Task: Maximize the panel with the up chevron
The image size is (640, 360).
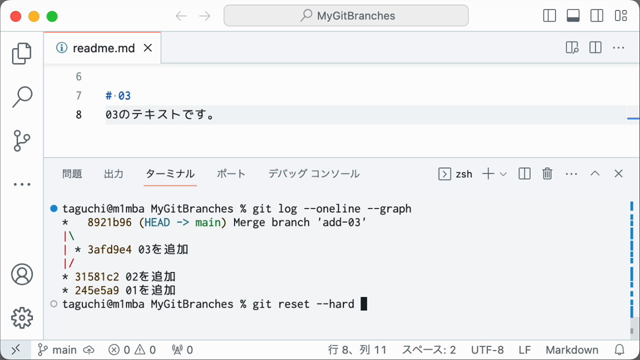Action: (595, 174)
